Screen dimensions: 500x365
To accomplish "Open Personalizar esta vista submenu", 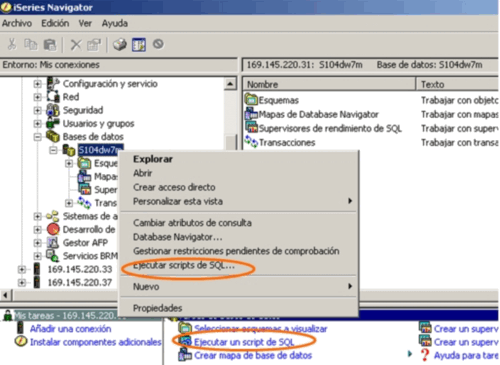I will (239, 201).
